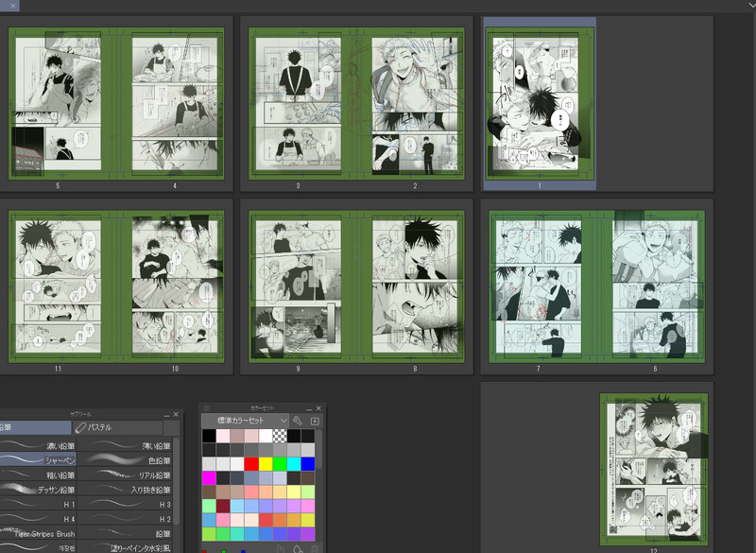Open the color set panel hamburger menu
The width and height of the screenshot is (756, 553).
coord(206,407)
